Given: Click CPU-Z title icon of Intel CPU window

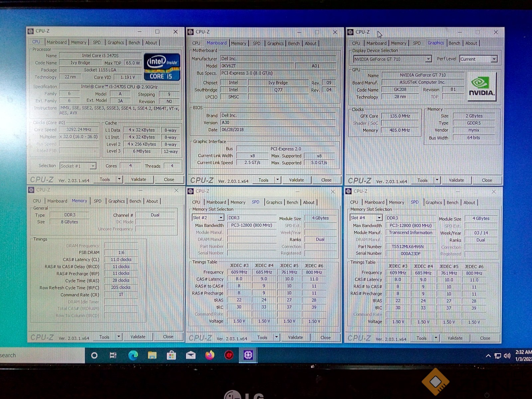Looking at the screenshot, I should [31, 31].
